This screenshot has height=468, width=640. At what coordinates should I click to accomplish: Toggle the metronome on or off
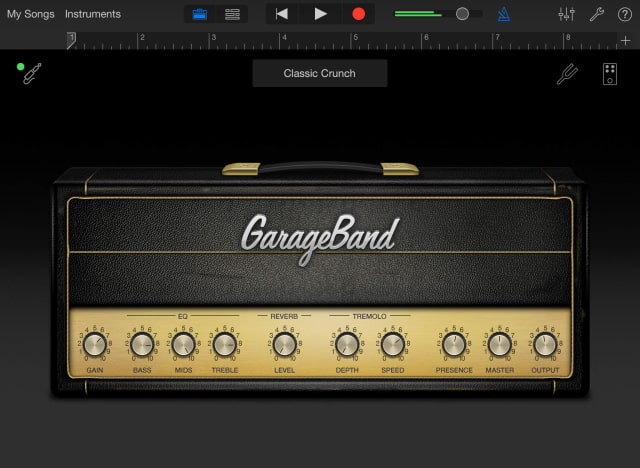[504, 14]
